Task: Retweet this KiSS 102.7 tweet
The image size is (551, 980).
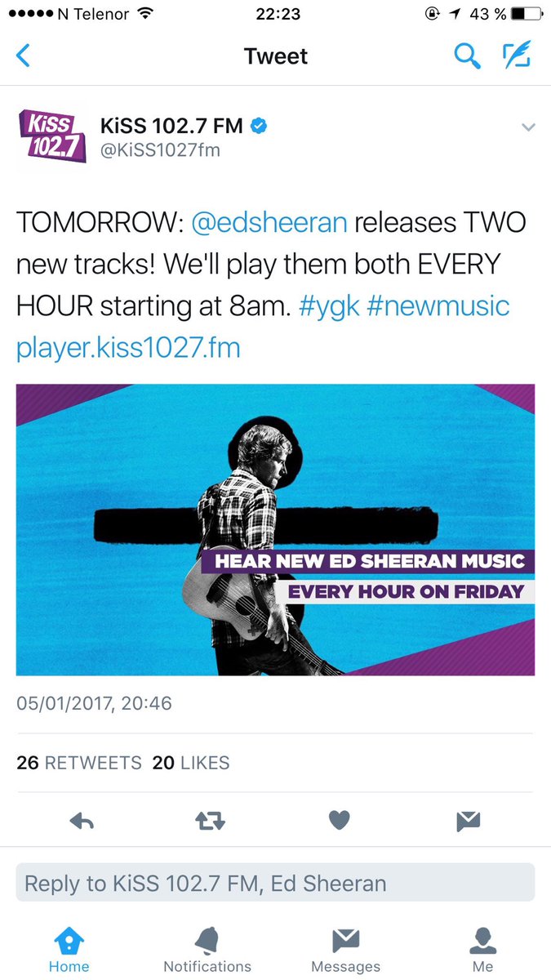Action: (x=211, y=821)
